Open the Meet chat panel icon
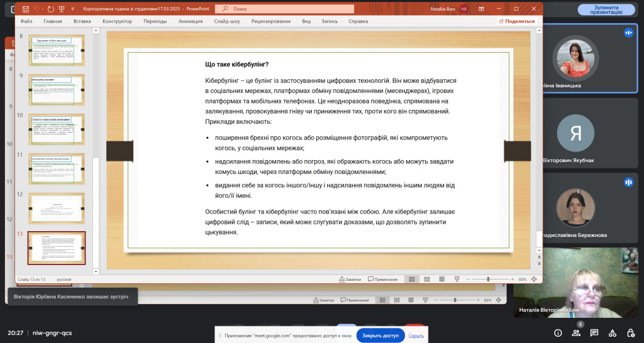The width and height of the screenshot is (644, 343). (x=593, y=332)
